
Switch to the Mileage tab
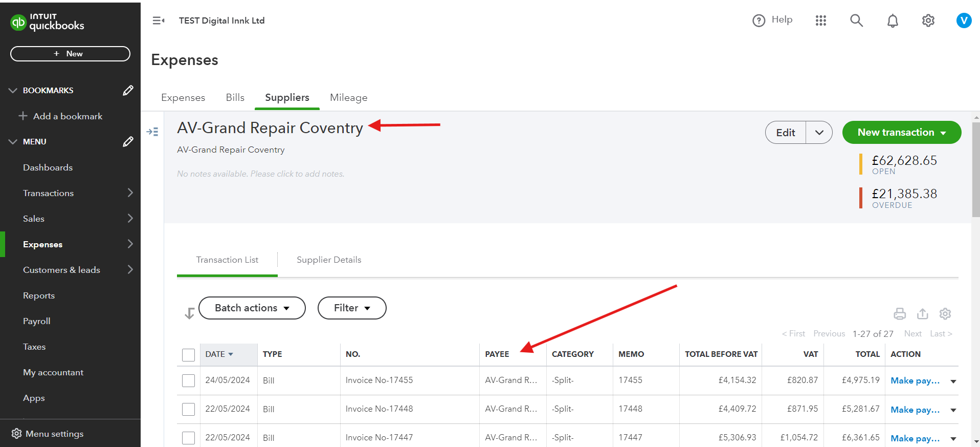349,97
